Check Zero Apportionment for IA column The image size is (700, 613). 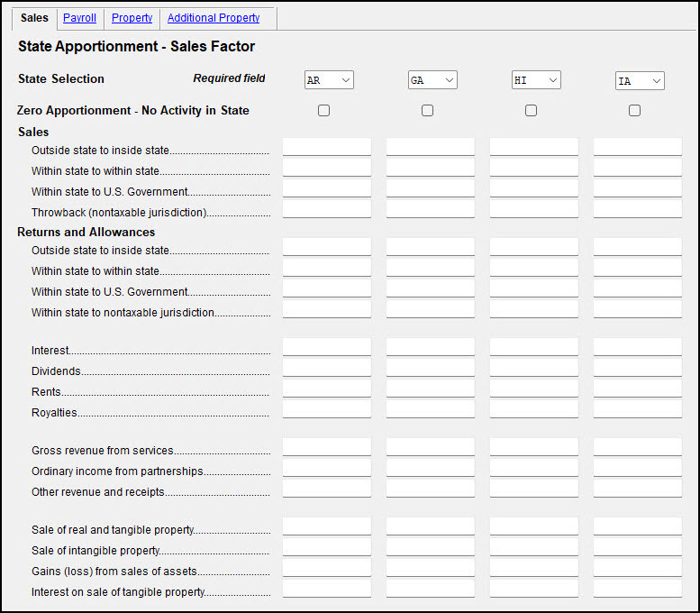(x=634, y=110)
